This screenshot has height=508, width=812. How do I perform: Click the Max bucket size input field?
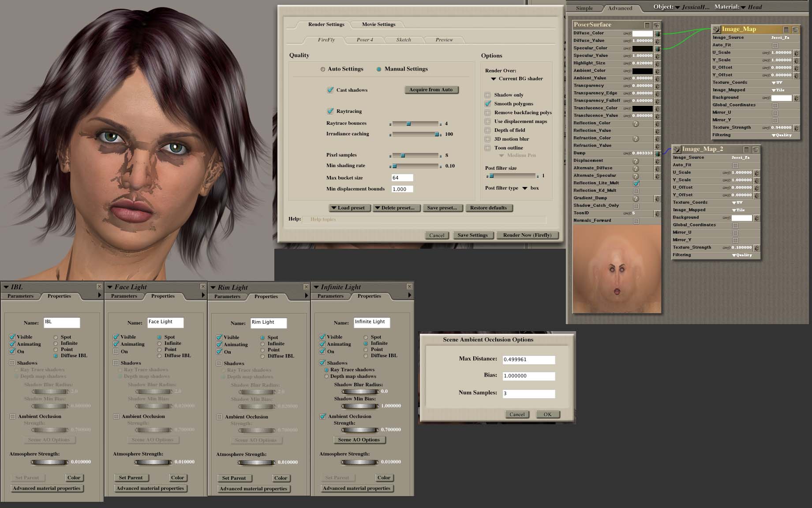402,178
